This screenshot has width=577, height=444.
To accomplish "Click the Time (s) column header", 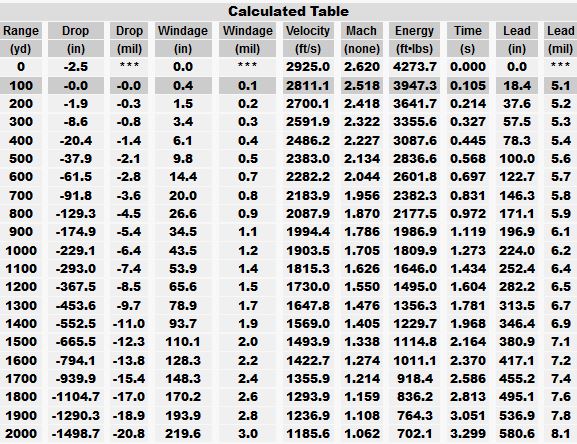I will point(467,39).
